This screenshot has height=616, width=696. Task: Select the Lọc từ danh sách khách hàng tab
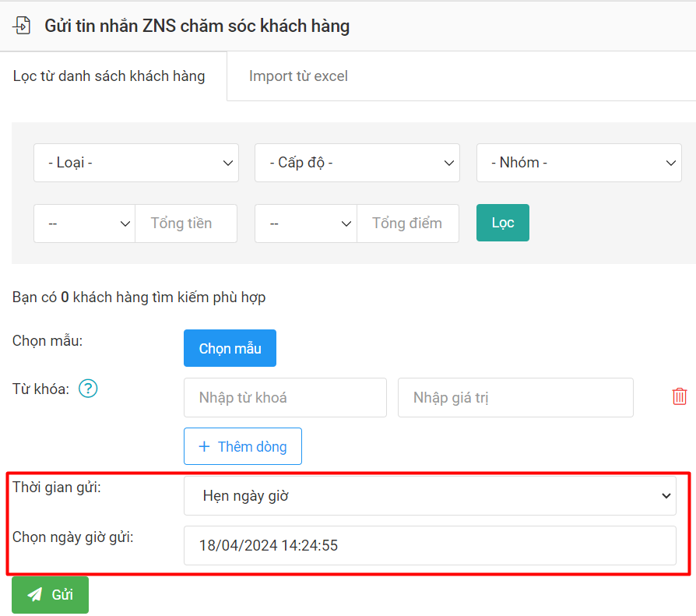[x=109, y=76]
